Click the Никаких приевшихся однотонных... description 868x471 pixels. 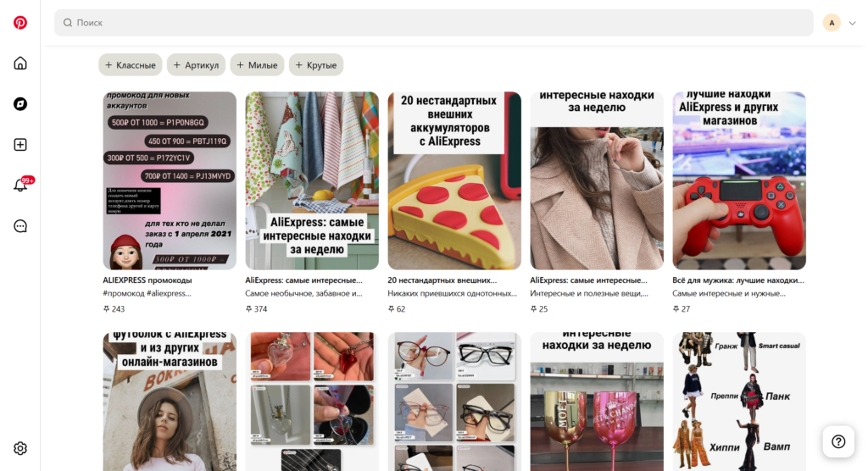(x=453, y=293)
